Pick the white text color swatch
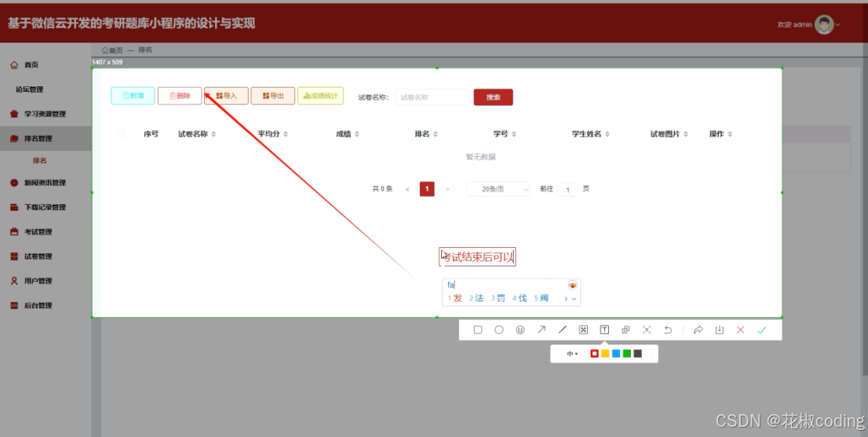Screen dimensions: 868x437 point(649,354)
